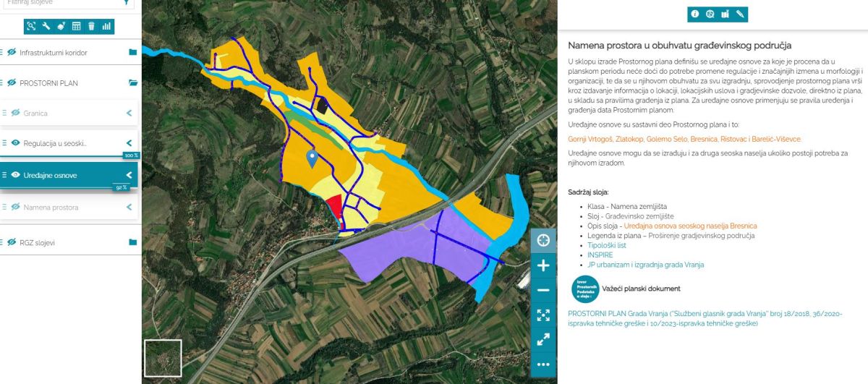Open the table icon in layer toolbar

point(76,26)
